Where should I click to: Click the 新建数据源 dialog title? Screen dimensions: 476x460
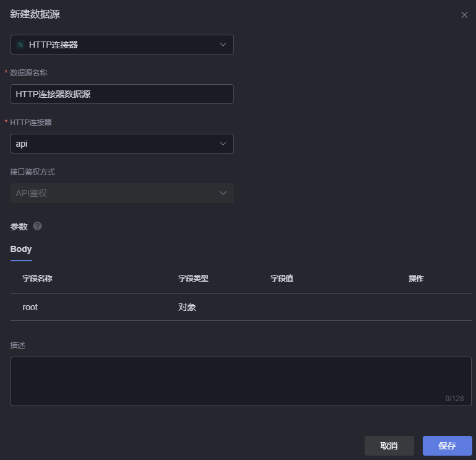click(35, 14)
